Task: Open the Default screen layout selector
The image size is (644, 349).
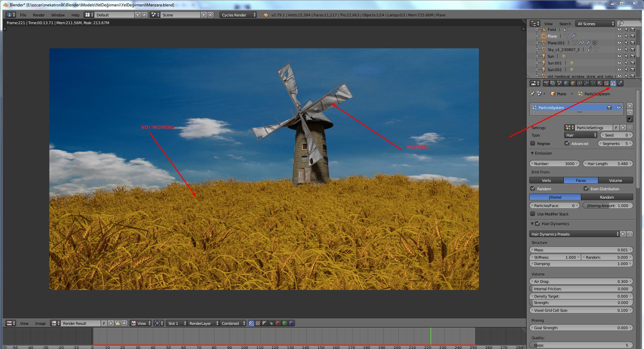Action: pos(88,15)
